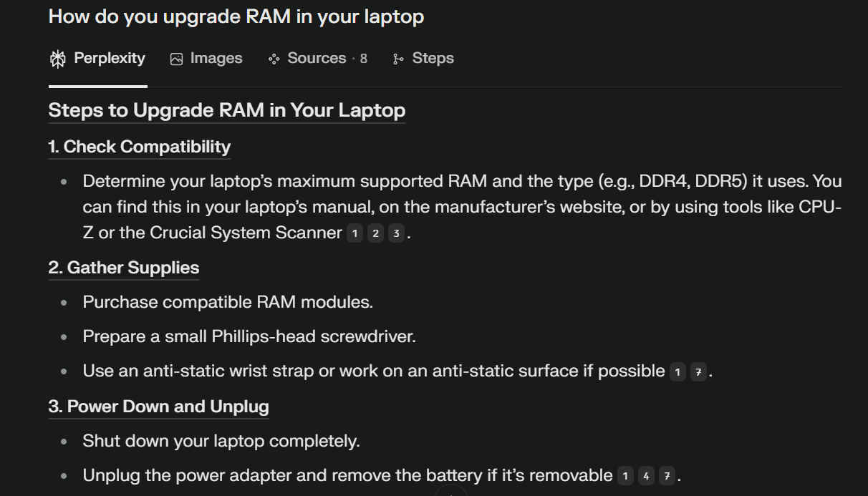The height and width of the screenshot is (496, 868).
Task: Click the "1. Check Compatibility" heading
Action: tap(139, 147)
